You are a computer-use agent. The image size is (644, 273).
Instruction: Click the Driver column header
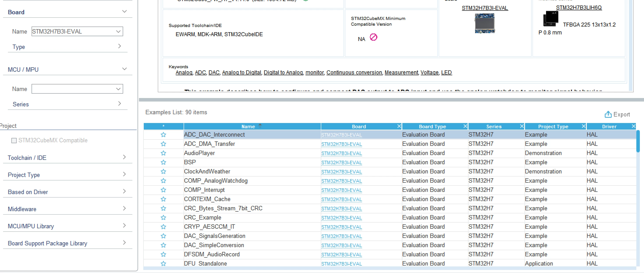[x=609, y=126]
